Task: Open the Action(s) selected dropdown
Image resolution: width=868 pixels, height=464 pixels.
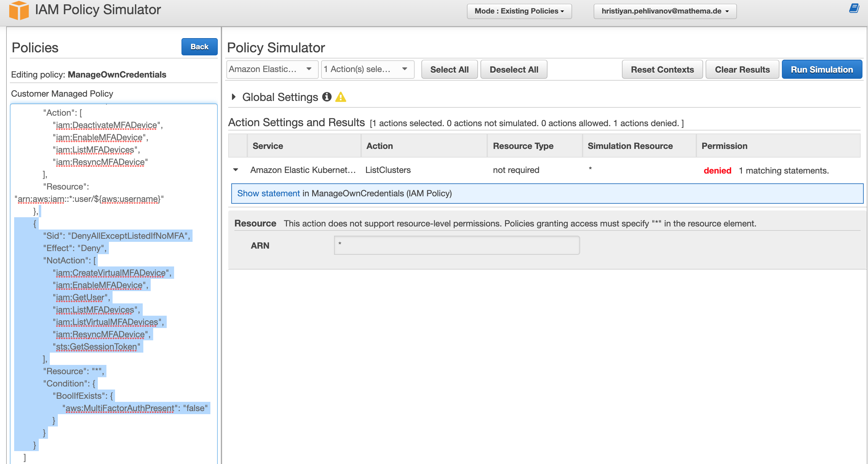Action: [367, 70]
